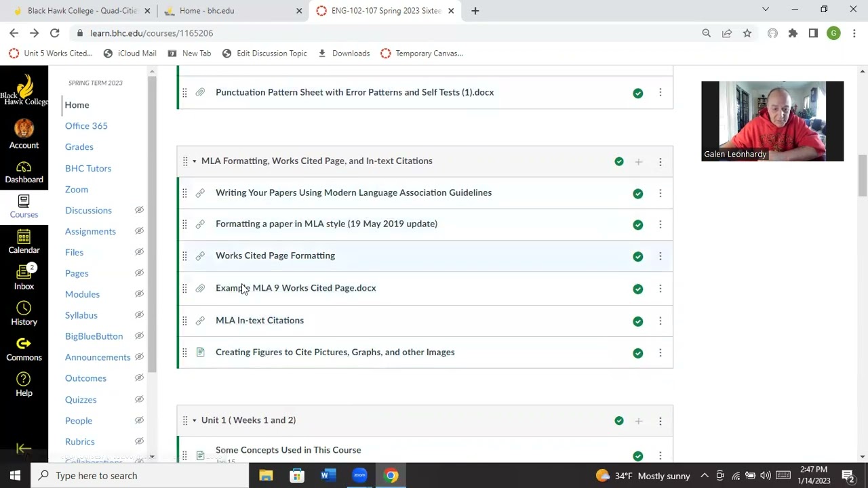Image resolution: width=868 pixels, height=488 pixels.
Task: Toggle publish status of Writing Your Papers item
Action: (x=638, y=193)
